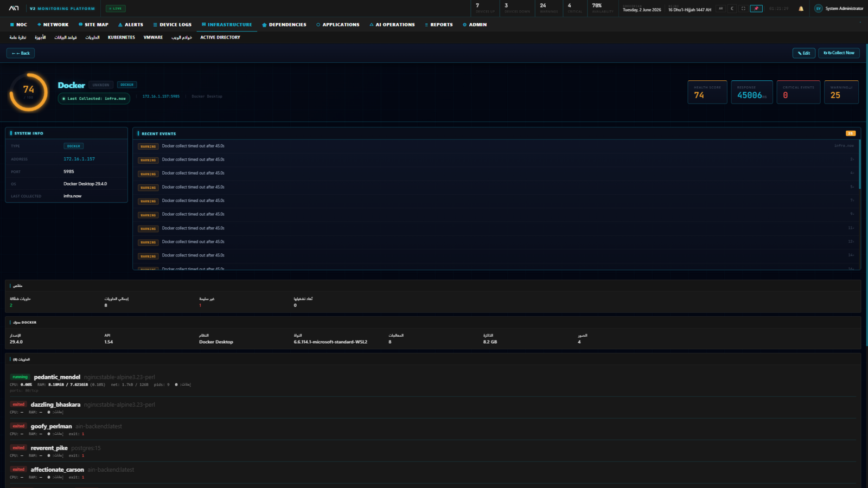Toggle dark mode with the moon icon
The height and width of the screenshot is (488, 868).
tap(732, 9)
